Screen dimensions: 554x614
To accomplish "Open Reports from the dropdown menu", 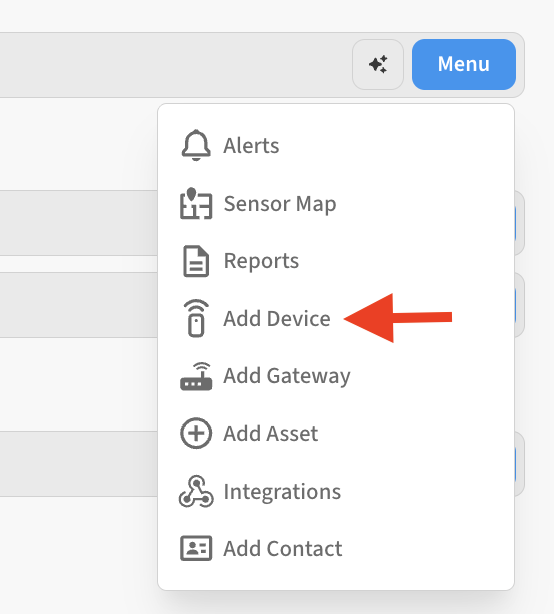I will point(261,261).
